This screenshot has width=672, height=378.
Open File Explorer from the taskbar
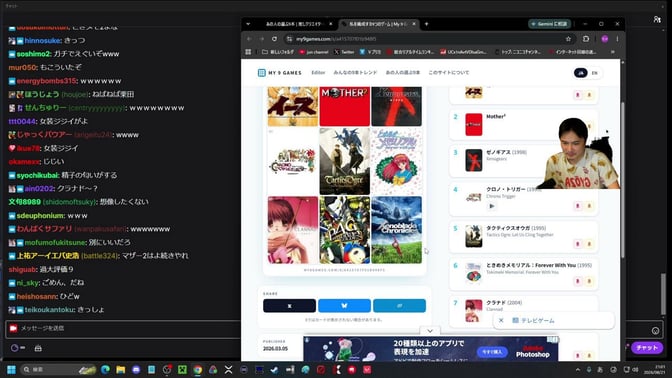coord(120,369)
